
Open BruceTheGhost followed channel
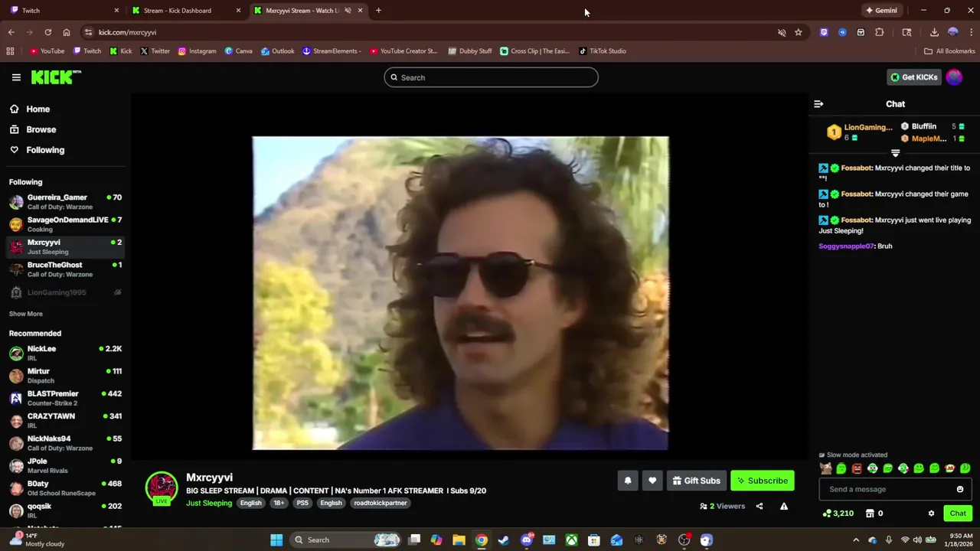pyautogui.click(x=65, y=269)
